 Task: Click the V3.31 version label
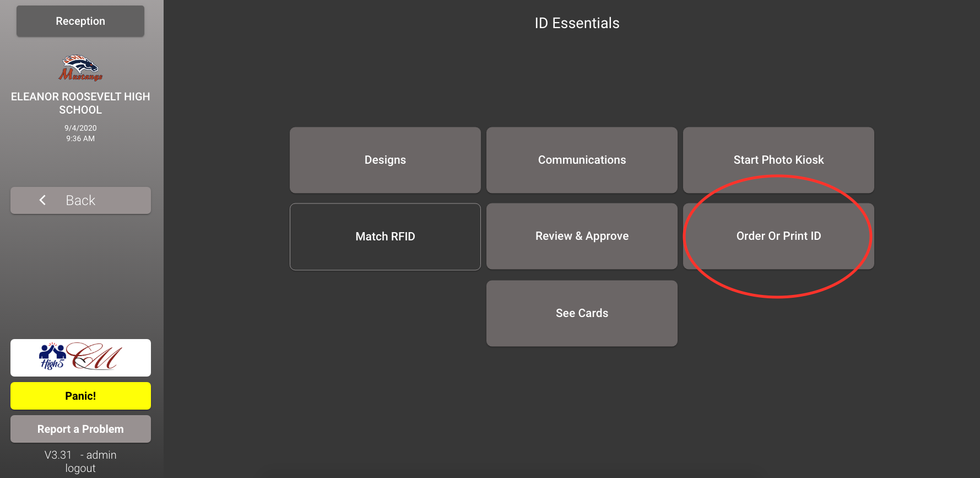click(x=58, y=455)
